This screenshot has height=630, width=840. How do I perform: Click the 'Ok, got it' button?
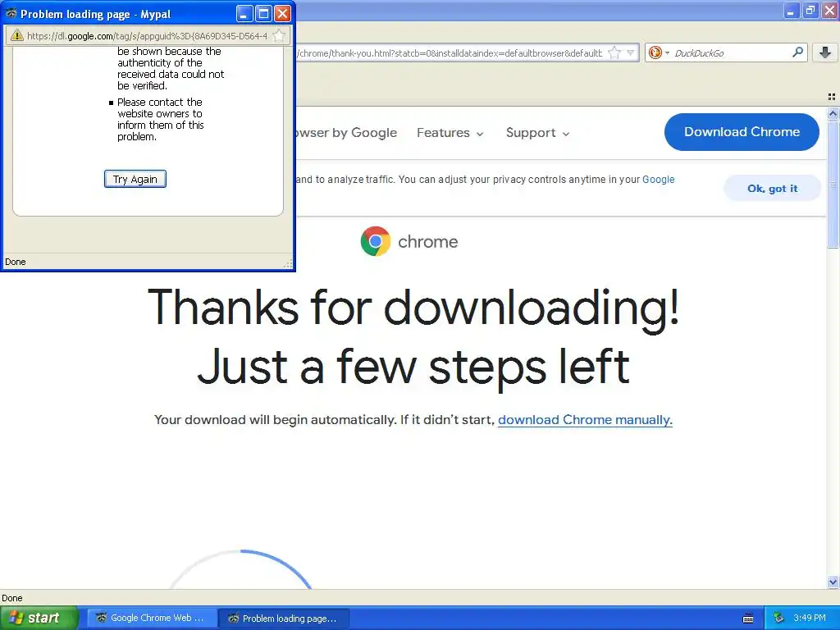(772, 189)
